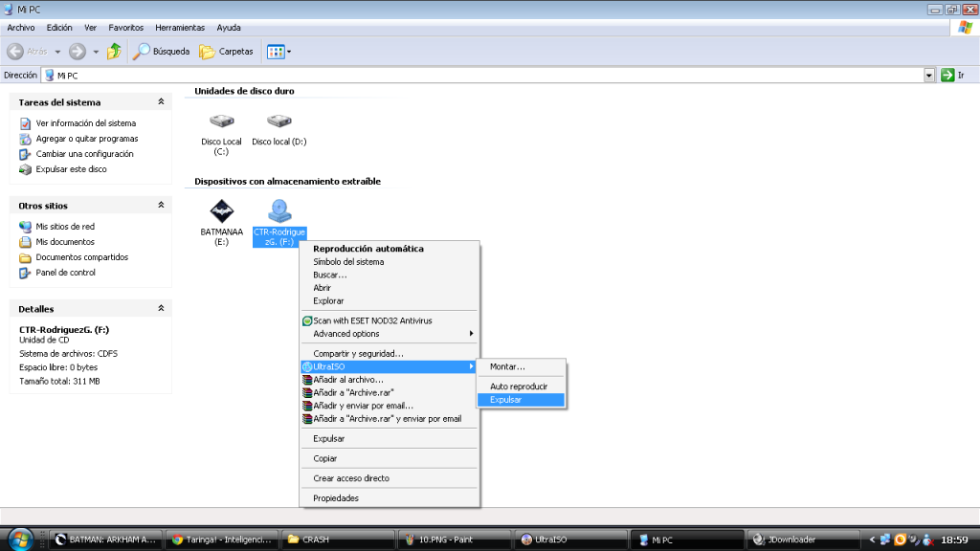The height and width of the screenshot is (551, 980).
Task: Expand the UltraISO submenu entry
Action: (x=389, y=366)
